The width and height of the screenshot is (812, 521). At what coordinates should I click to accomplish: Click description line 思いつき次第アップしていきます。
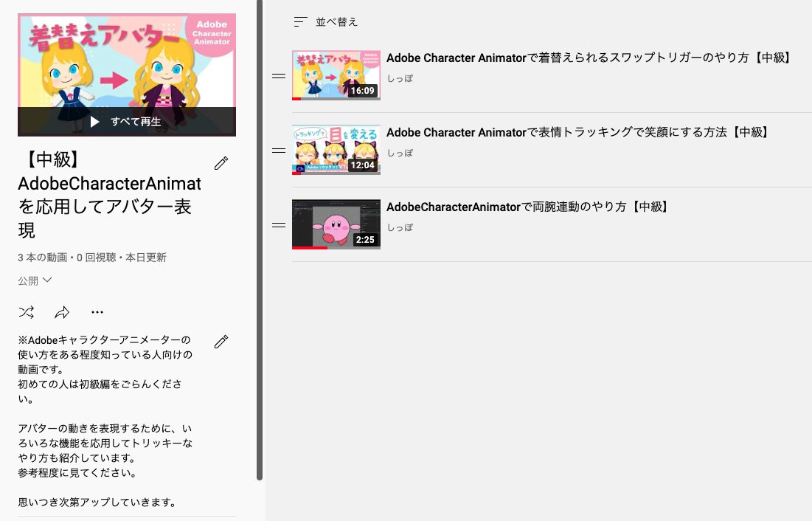pos(98,502)
